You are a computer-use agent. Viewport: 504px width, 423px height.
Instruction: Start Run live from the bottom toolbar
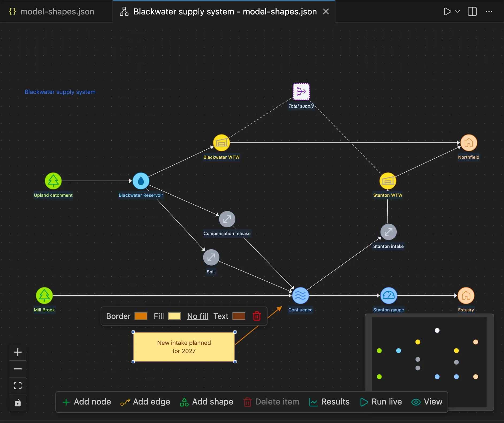point(381,402)
